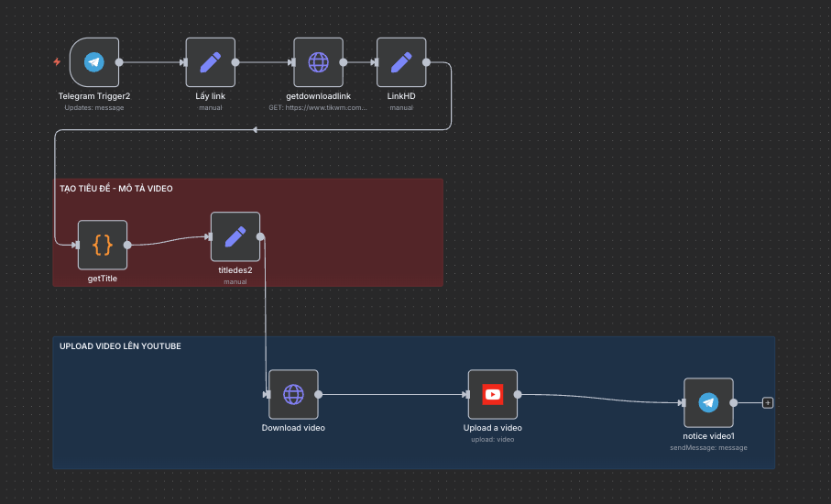
Task: Select the "TẠO TIÊU ĐỀ - MÔ TẢ VIDEO" sticky note title
Action: click(116, 189)
